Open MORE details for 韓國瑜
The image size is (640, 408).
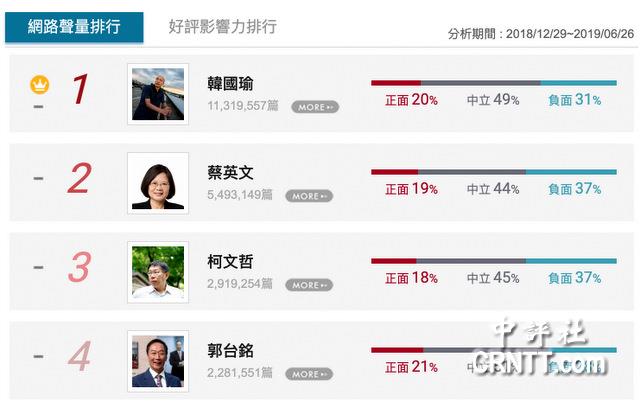[315, 107]
